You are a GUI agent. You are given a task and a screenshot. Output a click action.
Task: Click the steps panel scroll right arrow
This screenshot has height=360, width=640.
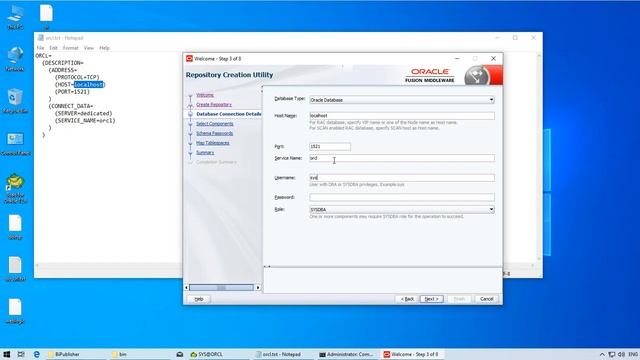258,288
